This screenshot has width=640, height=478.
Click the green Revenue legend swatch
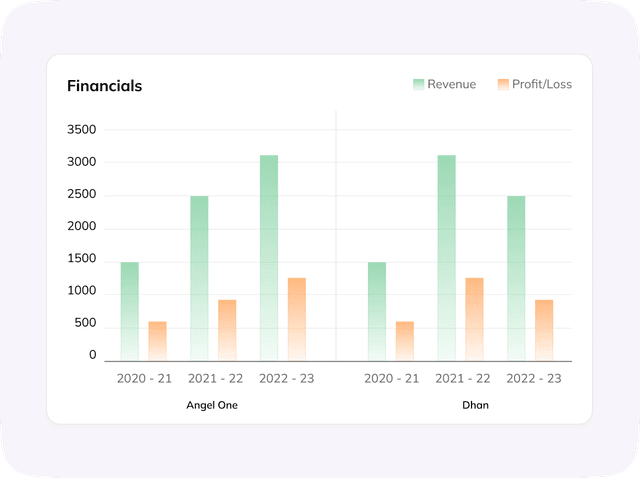tap(419, 85)
